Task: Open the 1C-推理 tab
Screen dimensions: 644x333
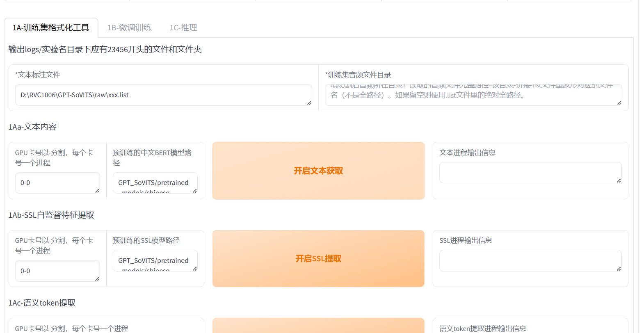Action: 183,27
